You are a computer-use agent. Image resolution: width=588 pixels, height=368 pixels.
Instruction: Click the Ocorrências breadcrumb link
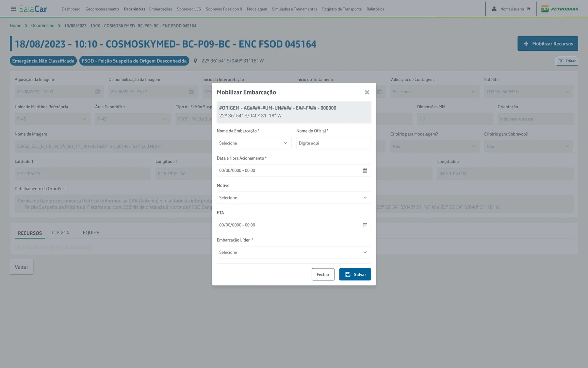coord(42,26)
